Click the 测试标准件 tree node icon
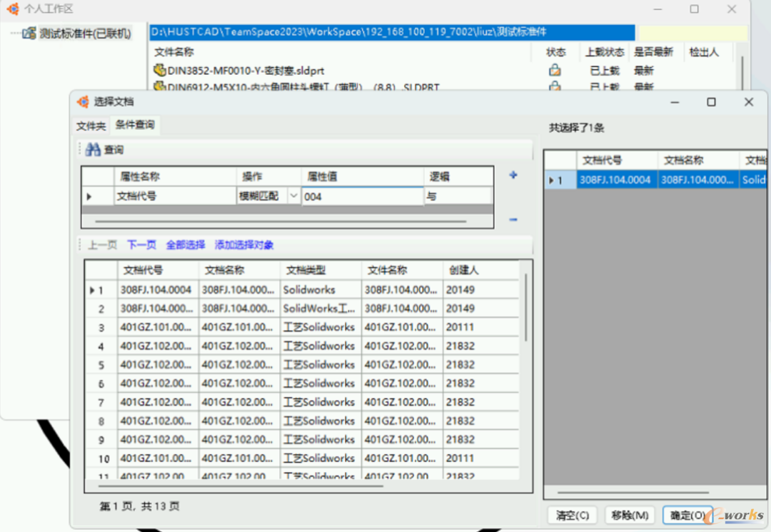Screen dimensions: 771x532 click(29, 34)
